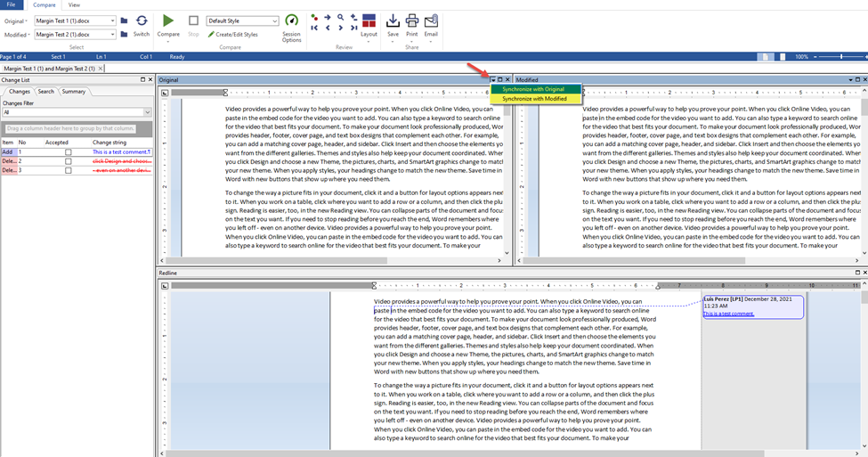
Task: Click Modified pane horizontal scrollbar
Action: tap(634, 260)
